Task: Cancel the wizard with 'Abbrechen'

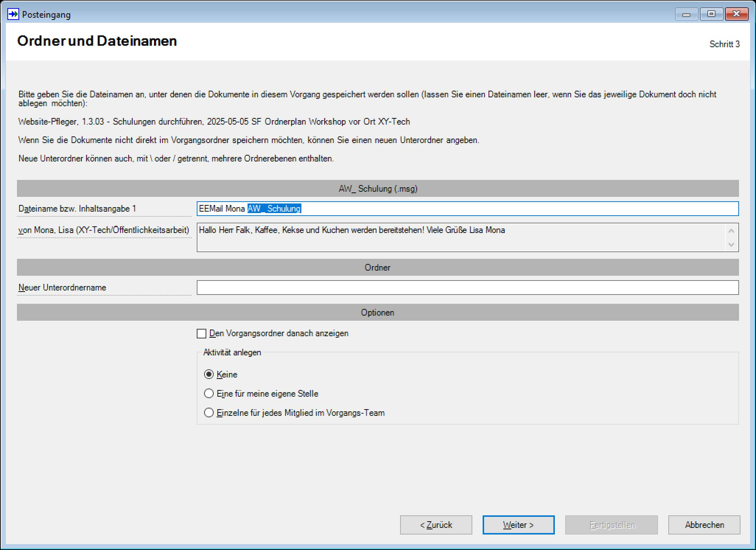Action: (704, 525)
